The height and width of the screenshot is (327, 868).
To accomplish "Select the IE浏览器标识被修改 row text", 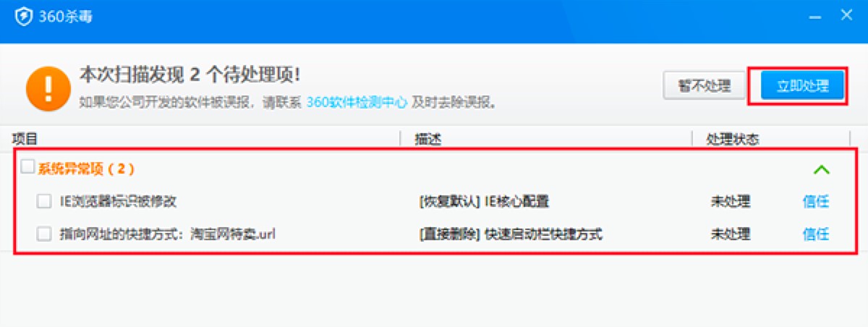I will tap(118, 201).
